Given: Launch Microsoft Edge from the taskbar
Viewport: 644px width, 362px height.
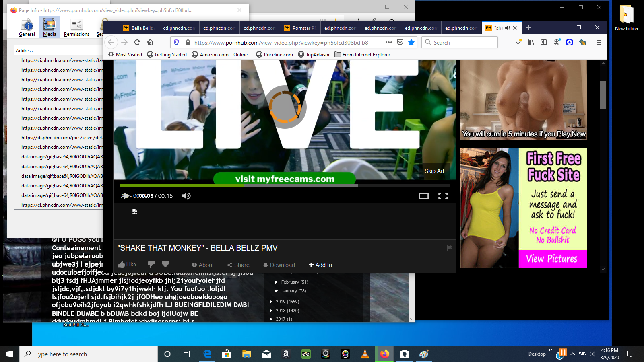Looking at the screenshot, I should click(x=207, y=354).
